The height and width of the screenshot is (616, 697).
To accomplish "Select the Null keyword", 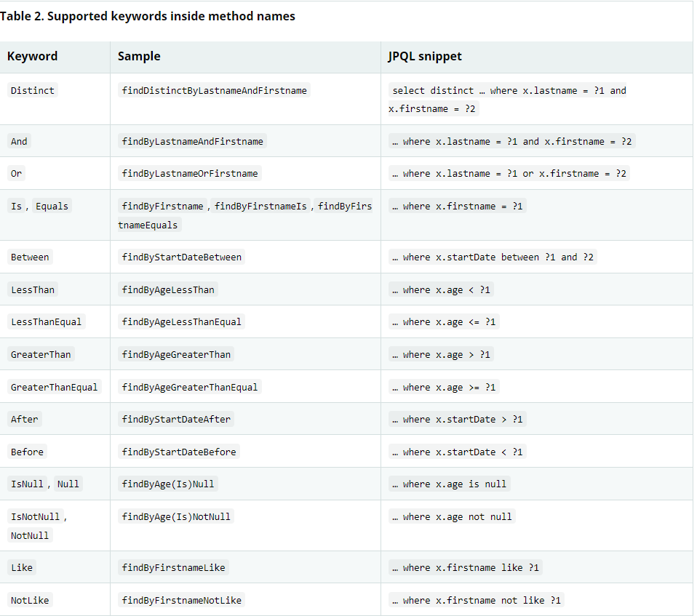I will pos(68,484).
